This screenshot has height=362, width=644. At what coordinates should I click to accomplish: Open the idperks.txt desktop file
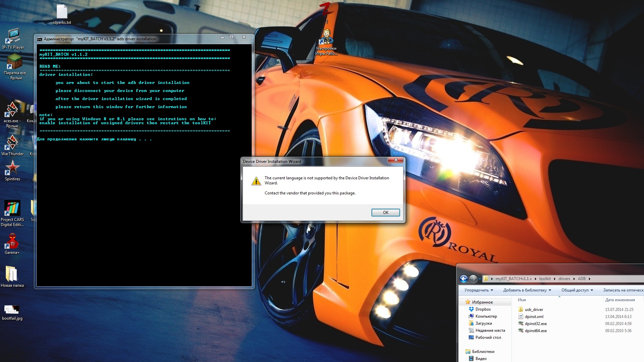[x=62, y=14]
